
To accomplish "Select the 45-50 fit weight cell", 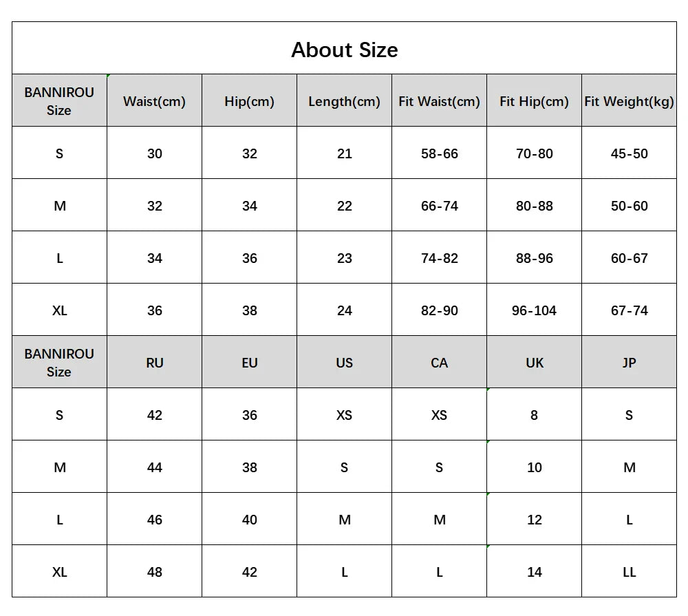I will (629, 153).
